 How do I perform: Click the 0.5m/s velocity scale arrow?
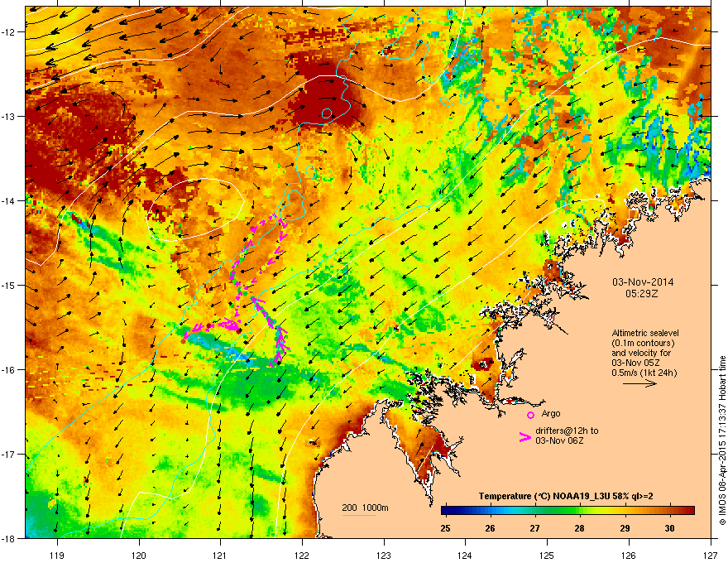click(639, 383)
